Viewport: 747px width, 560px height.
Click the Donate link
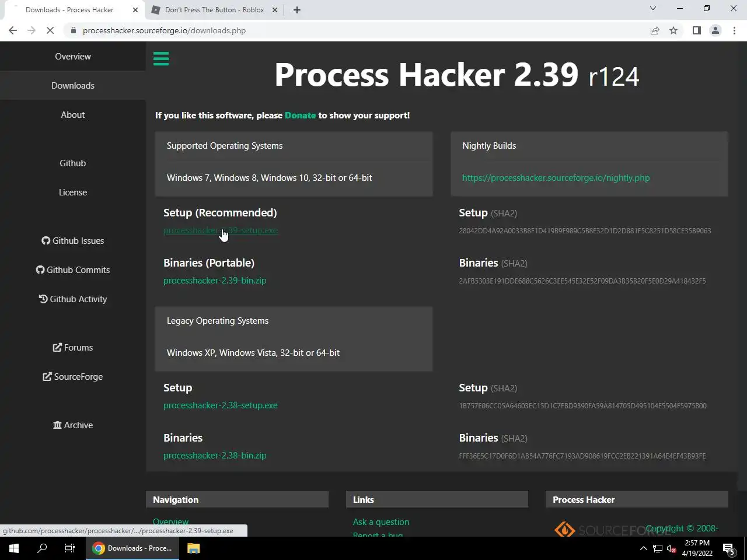(300, 116)
